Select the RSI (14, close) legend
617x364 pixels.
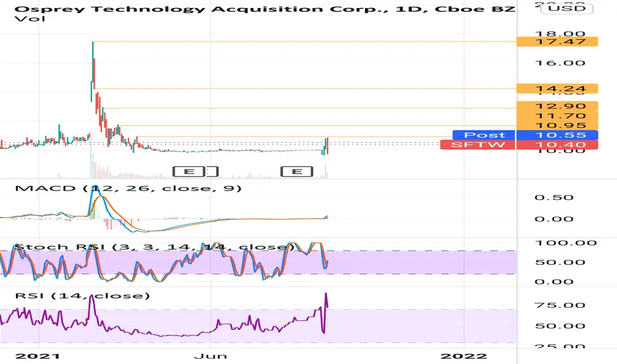(83, 296)
